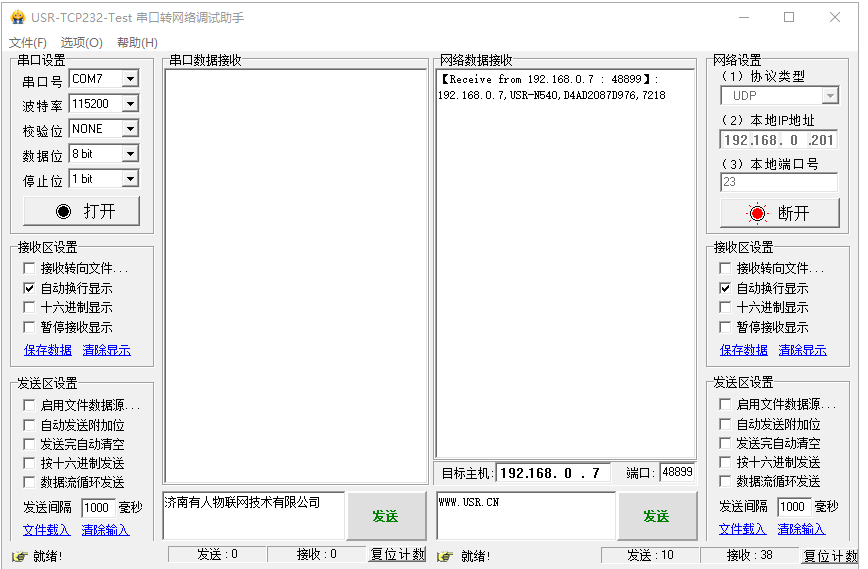Click serial 发送间隔 1000 input field
The height and width of the screenshot is (569, 868).
[98, 508]
